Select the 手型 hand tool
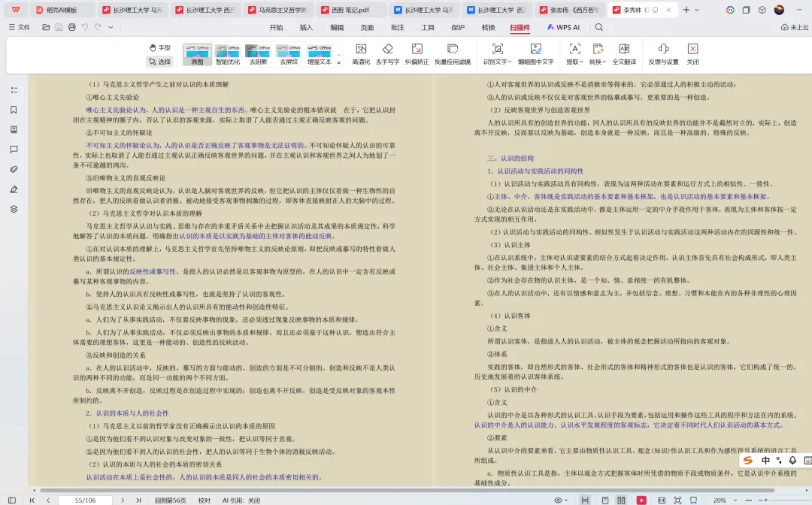812x505 pixels. click(160, 47)
